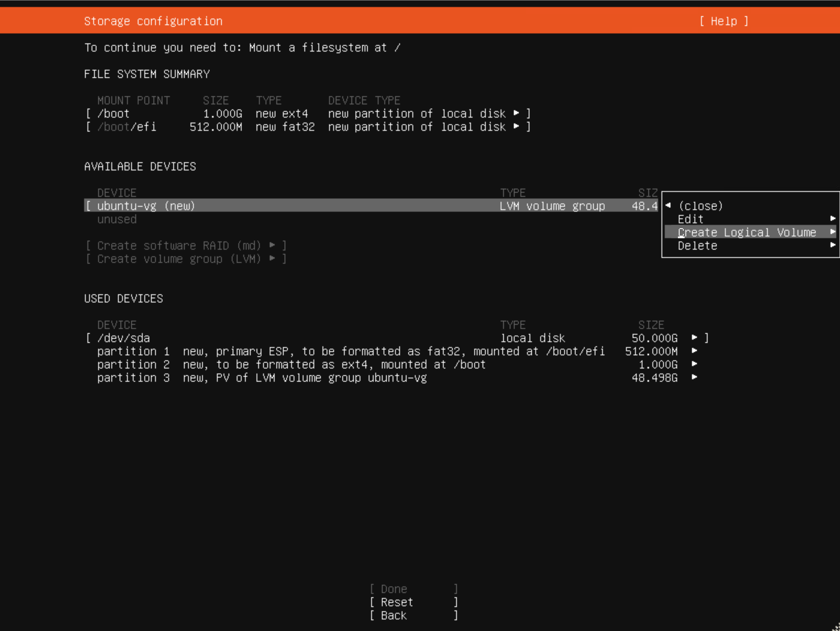Open the /boot partition options arrow

(517, 113)
